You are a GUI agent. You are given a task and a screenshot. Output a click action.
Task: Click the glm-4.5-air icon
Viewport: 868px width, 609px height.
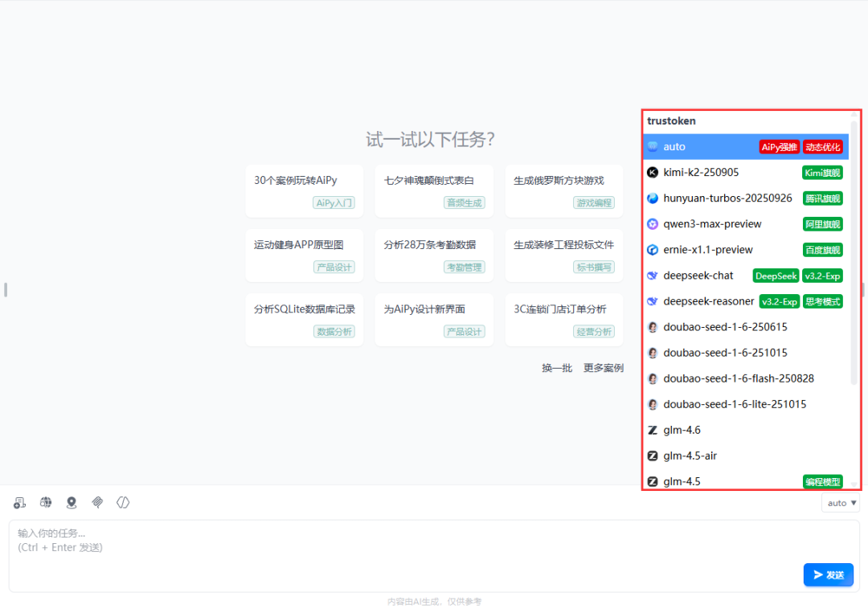pyautogui.click(x=653, y=456)
